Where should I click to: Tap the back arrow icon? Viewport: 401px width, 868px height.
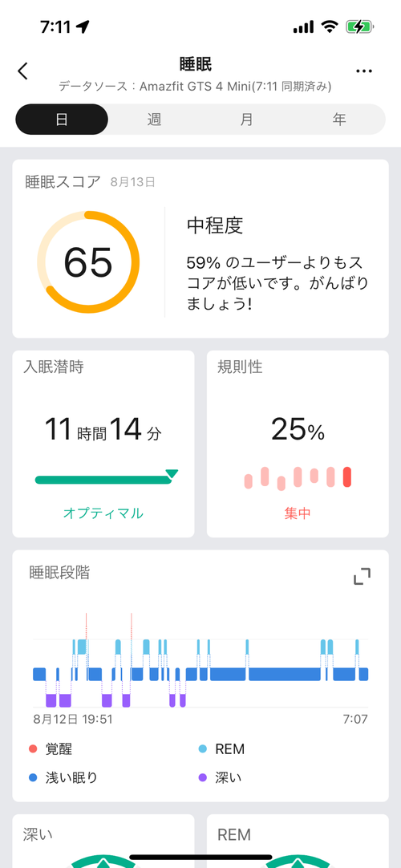pyautogui.click(x=22, y=71)
